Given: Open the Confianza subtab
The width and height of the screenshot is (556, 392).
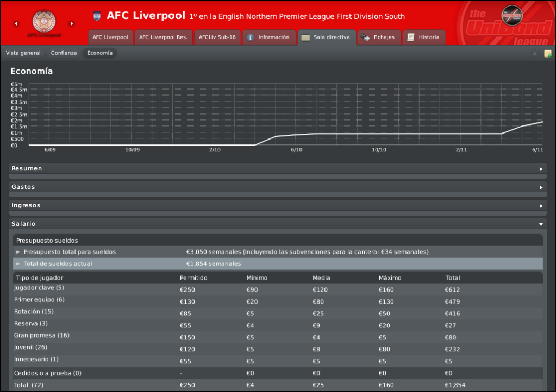Looking at the screenshot, I should click(x=64, y=53).
